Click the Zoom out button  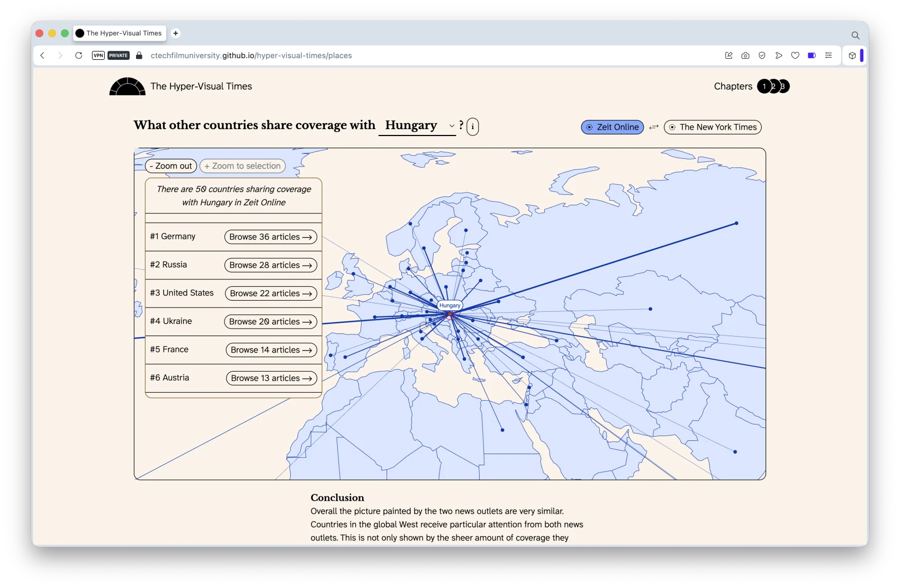pos(171,166)
